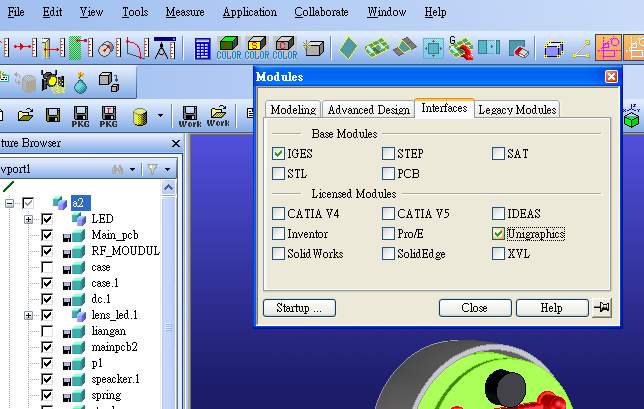
Task: Enable the Inventor checkbox
Action: 278,234
